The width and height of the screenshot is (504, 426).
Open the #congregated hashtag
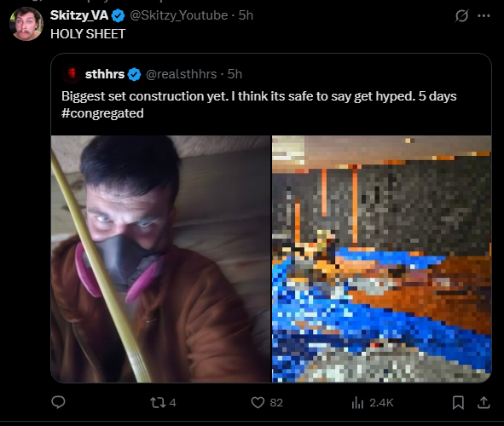click(x=102, y=113)
